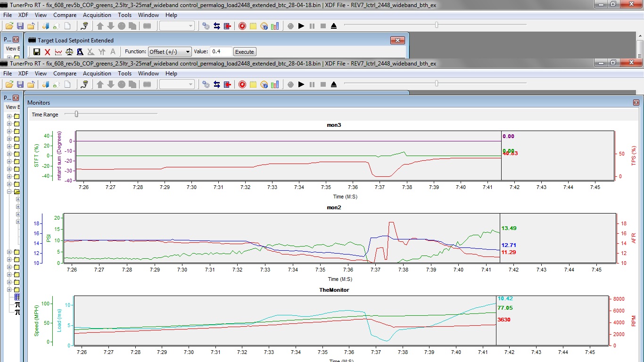Image resolution: width=644 pixels, height=362 pixels.
Task: Click the grey up arrow in front toolbar
Action: click(x=100, y=84)
